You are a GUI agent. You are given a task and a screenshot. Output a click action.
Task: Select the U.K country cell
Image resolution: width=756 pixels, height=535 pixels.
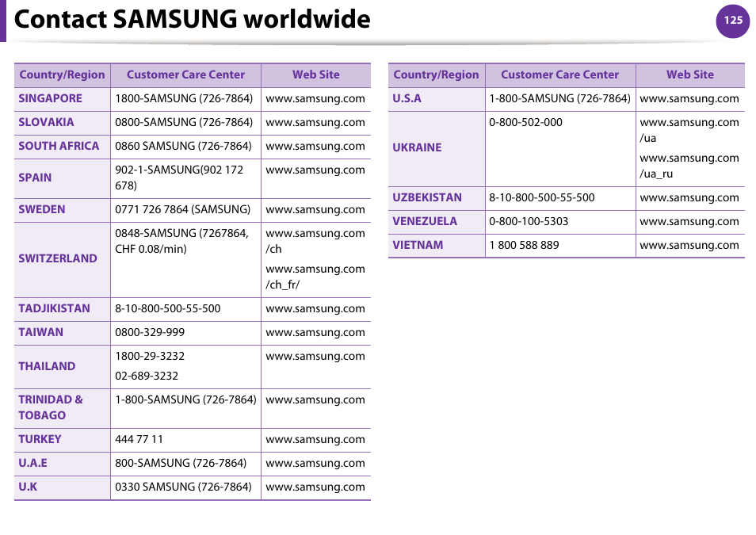click(62, 487)
